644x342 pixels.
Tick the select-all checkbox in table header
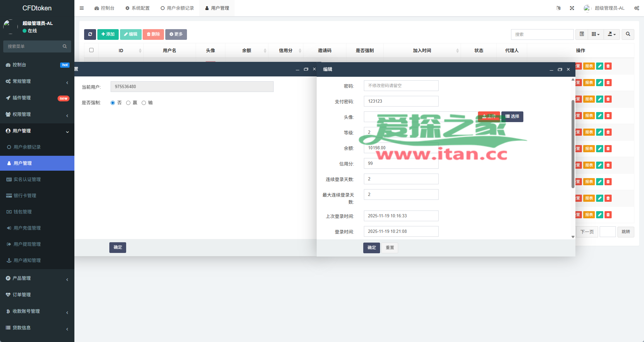91,50
